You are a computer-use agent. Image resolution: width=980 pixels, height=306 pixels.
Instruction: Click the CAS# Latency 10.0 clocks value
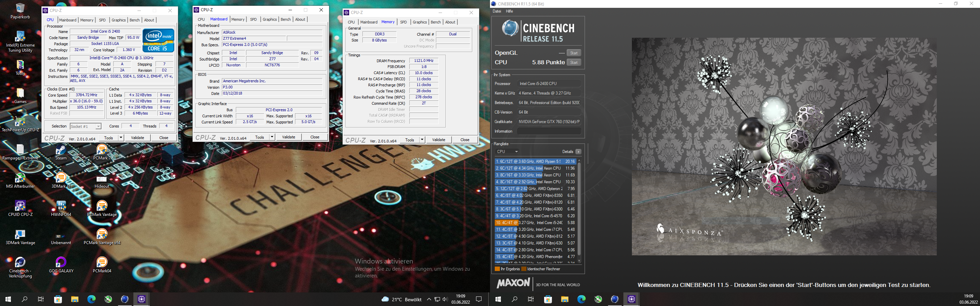click(423, 73)
